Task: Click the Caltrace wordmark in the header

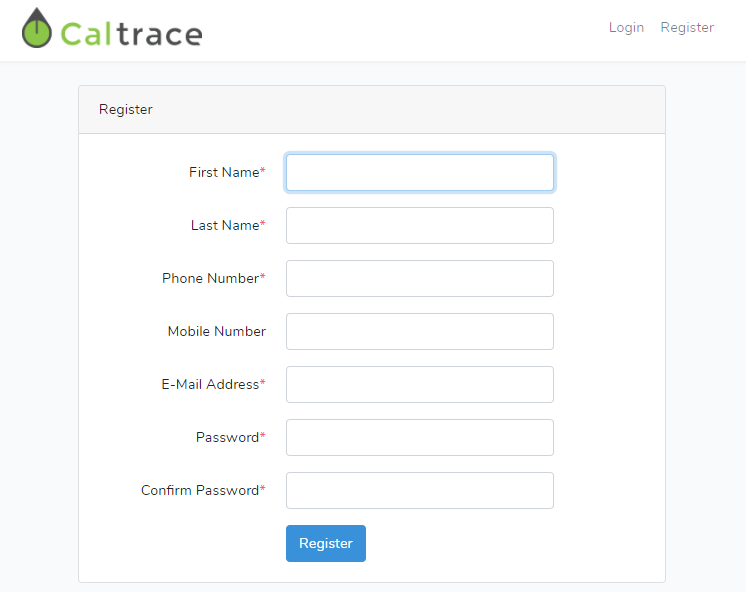Action: click(x=132, y=34)
